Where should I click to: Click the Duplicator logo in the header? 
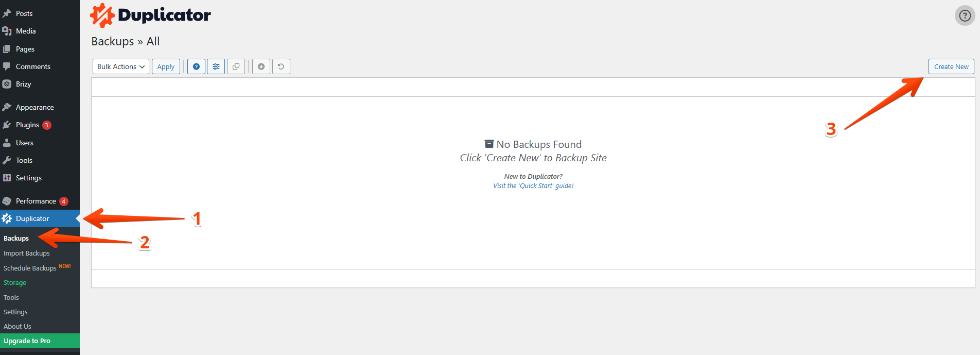tap(151, 15)
